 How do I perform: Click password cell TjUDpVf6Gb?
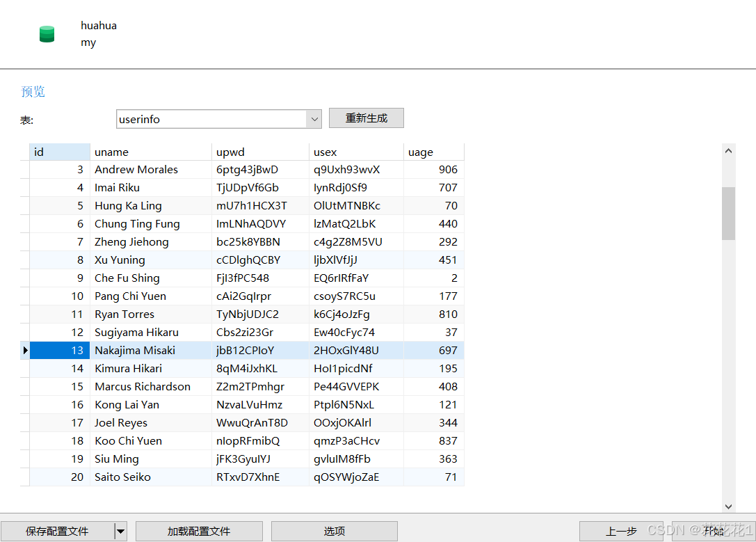[260, 188]
